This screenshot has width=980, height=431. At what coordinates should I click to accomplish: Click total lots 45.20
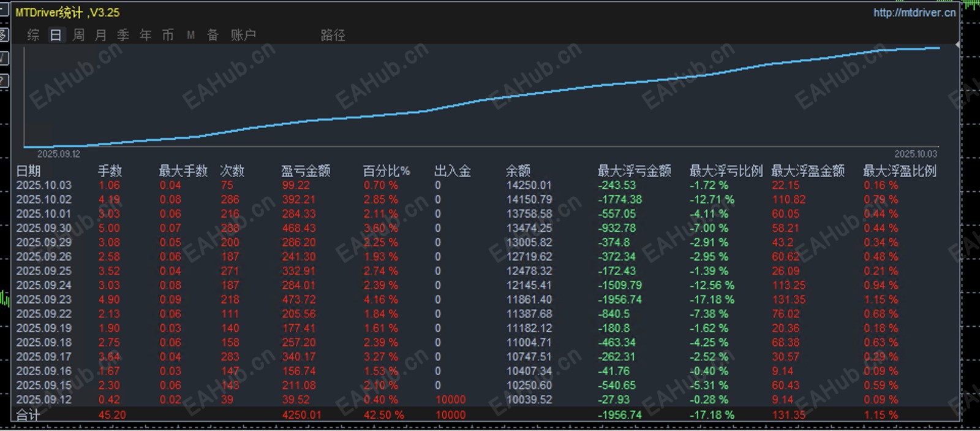click(x=112, y=415)
